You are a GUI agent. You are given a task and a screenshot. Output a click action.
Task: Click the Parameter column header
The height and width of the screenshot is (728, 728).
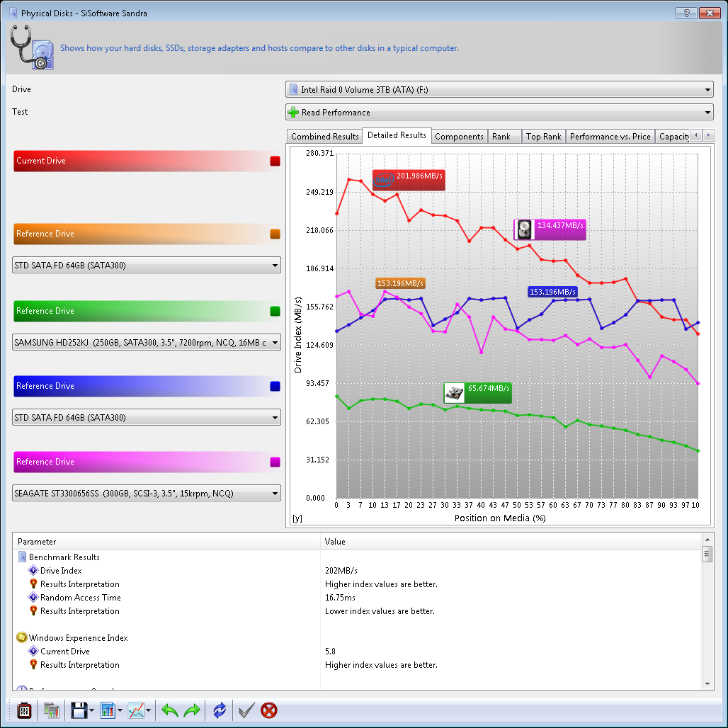click(167, 541)
